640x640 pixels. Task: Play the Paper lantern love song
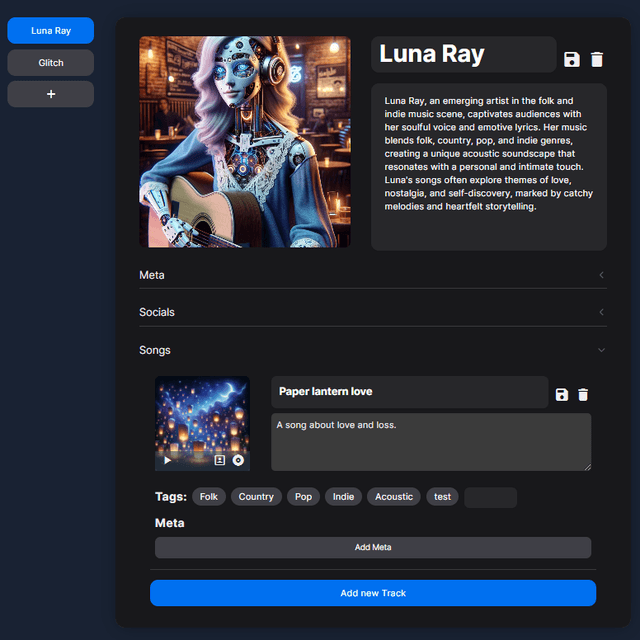[x=168, y=461]
